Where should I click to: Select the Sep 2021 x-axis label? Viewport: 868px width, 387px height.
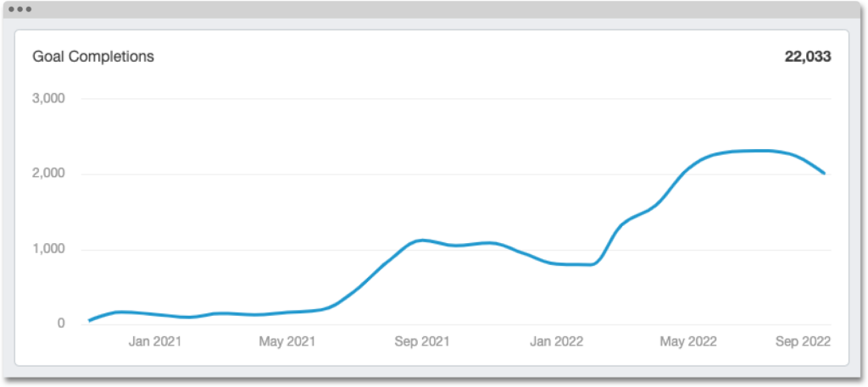[421, 341]
